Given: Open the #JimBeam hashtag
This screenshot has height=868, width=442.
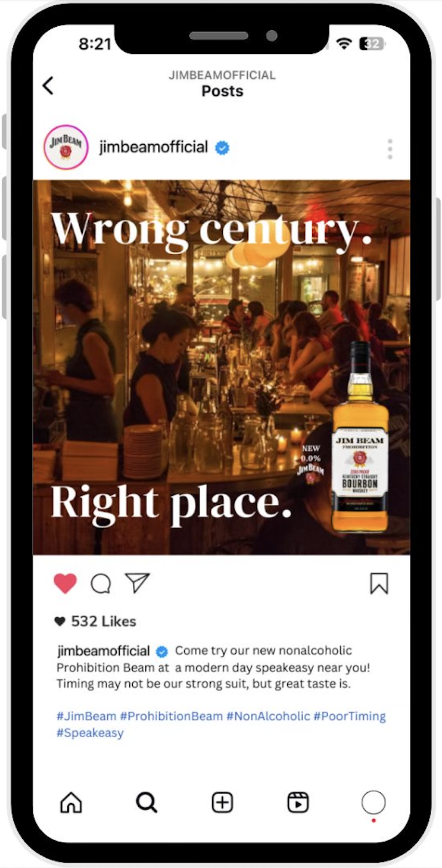Looking at the screenshot, I should pos(86,716).
